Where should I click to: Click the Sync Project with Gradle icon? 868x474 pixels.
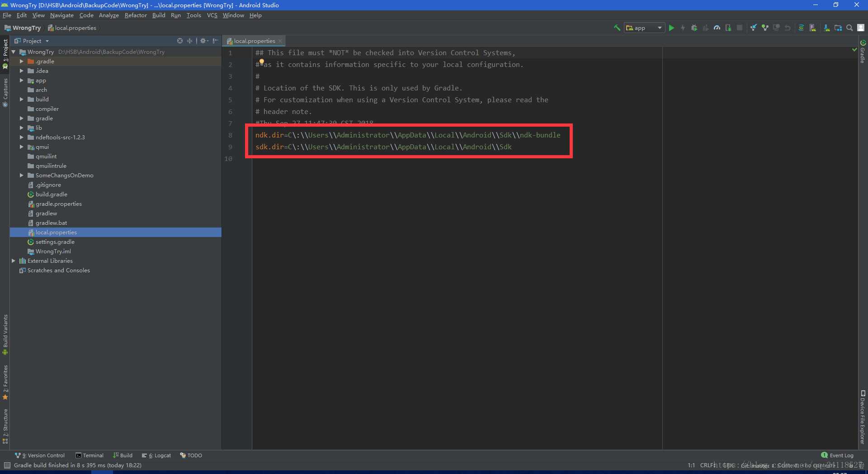click(x=801, y=28)
